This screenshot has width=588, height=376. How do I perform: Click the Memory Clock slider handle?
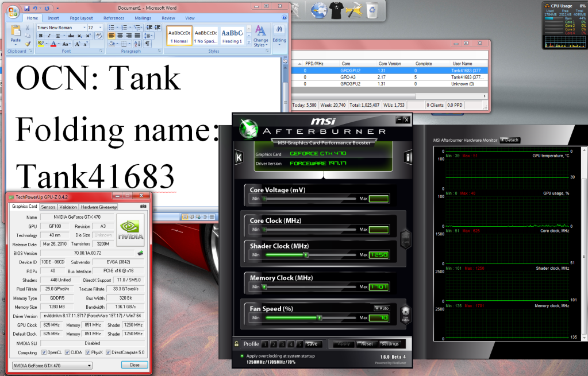[265, 287]
